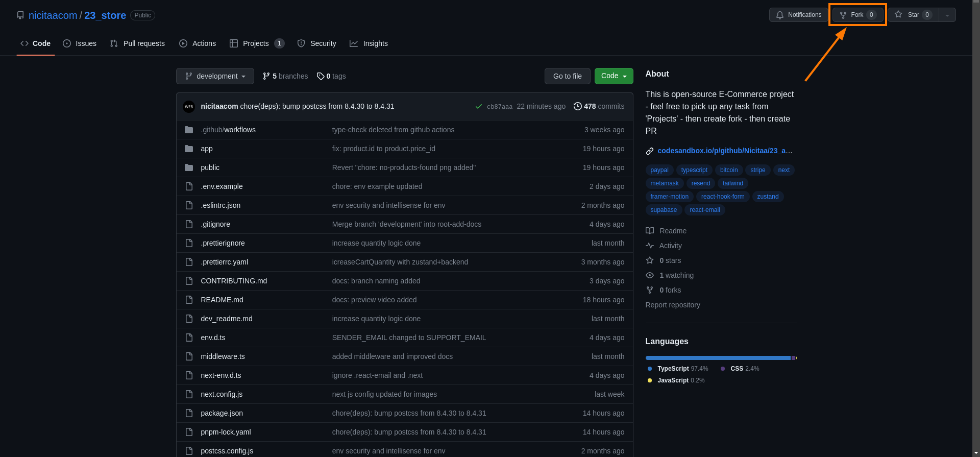The width and height of the screenshot is (980, 457).
Task: Open middleware.ts
Action: (223, 356)
